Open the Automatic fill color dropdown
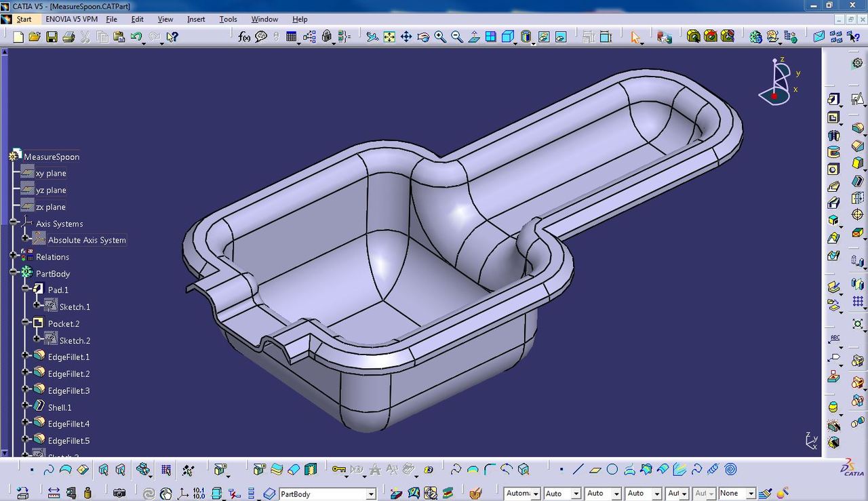Viewport: 868px width, 501px height. (536, 494)
